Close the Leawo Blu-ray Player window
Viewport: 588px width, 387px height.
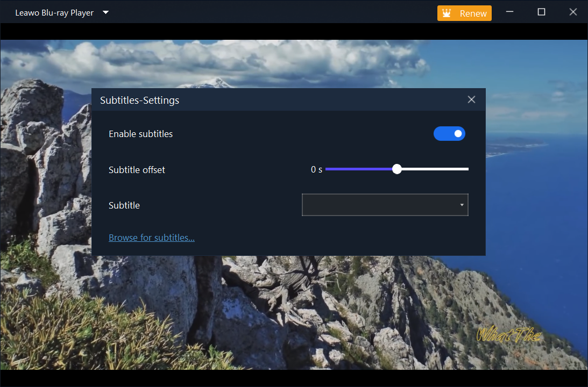573,12
